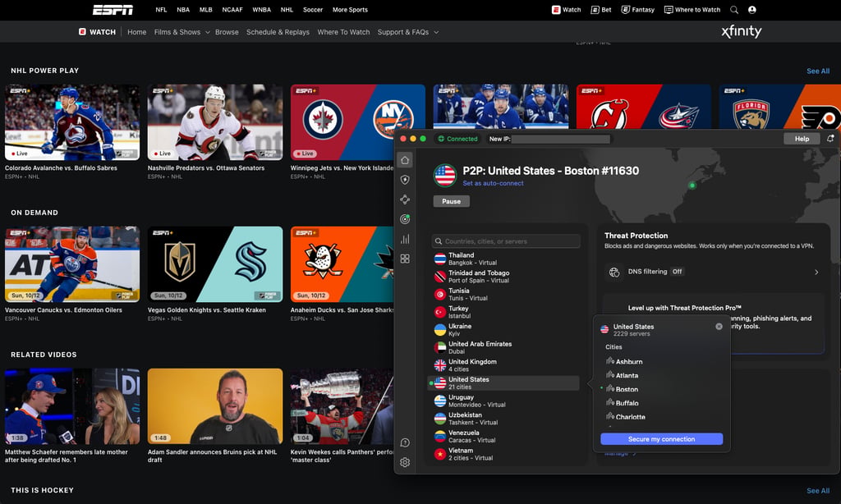Open MLB in ESPN top navigation

(x=206, y=10)
